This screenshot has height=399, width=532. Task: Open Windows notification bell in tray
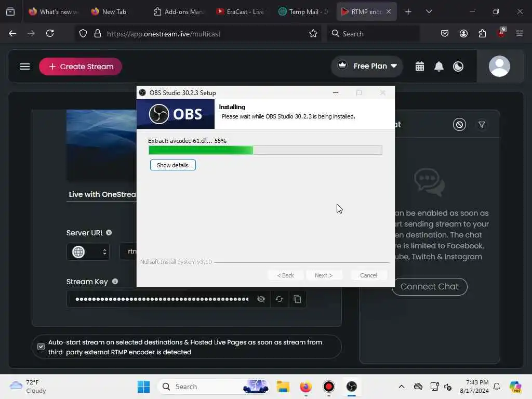pos(496,387)
